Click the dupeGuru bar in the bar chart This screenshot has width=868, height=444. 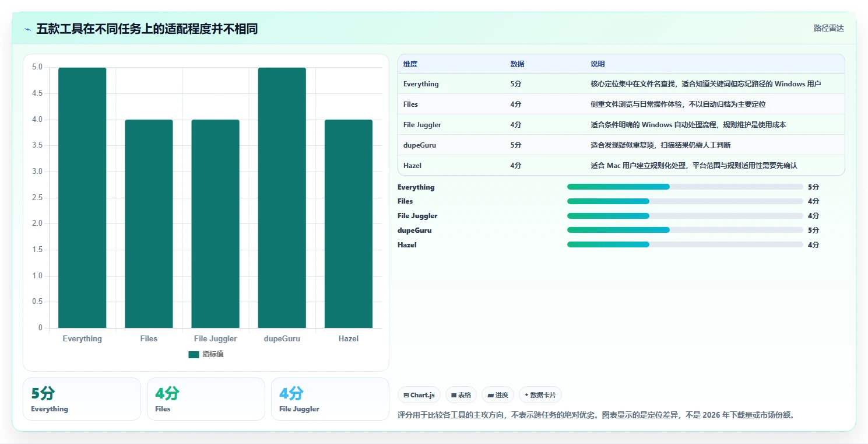[282, 198]
